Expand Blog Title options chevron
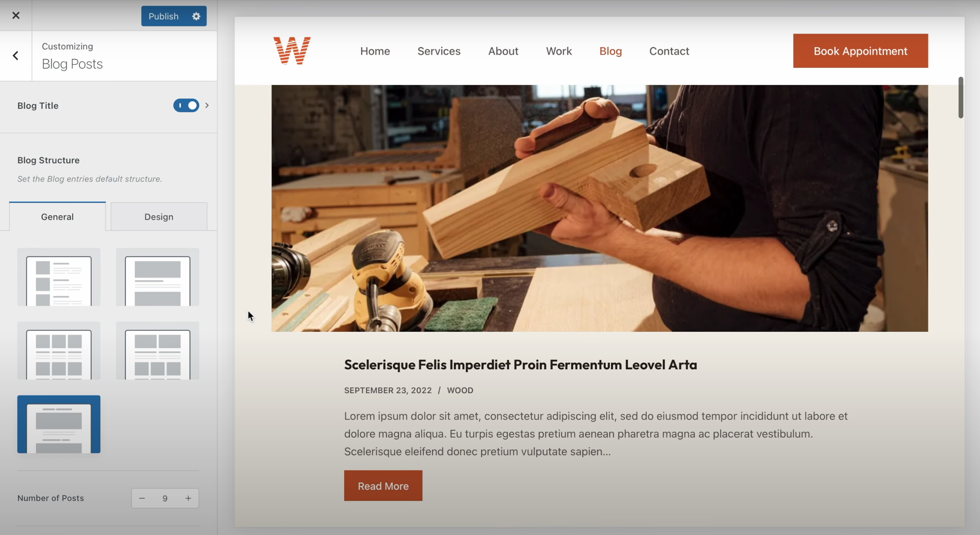Image resolution: width=980 pixels, height=535 pixels. tap(207, 105)
